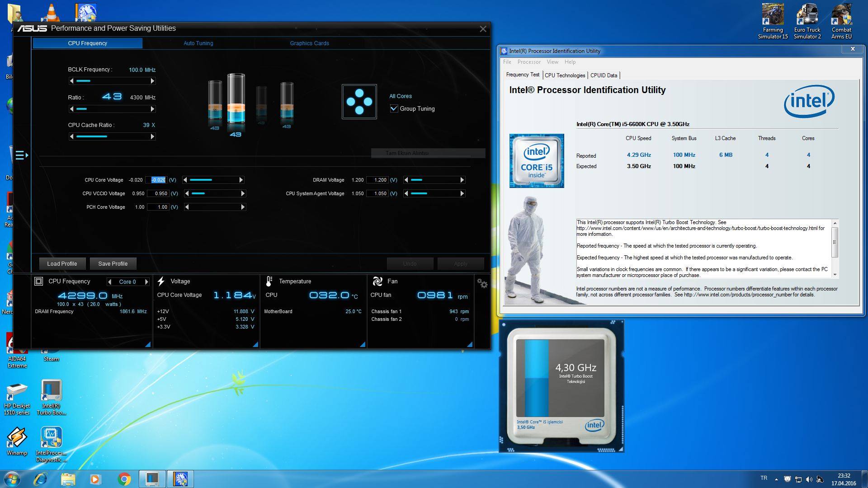This screenshot has width=868, height=488.
Task: Click the Save Profile button
Action: pos(113,263)
